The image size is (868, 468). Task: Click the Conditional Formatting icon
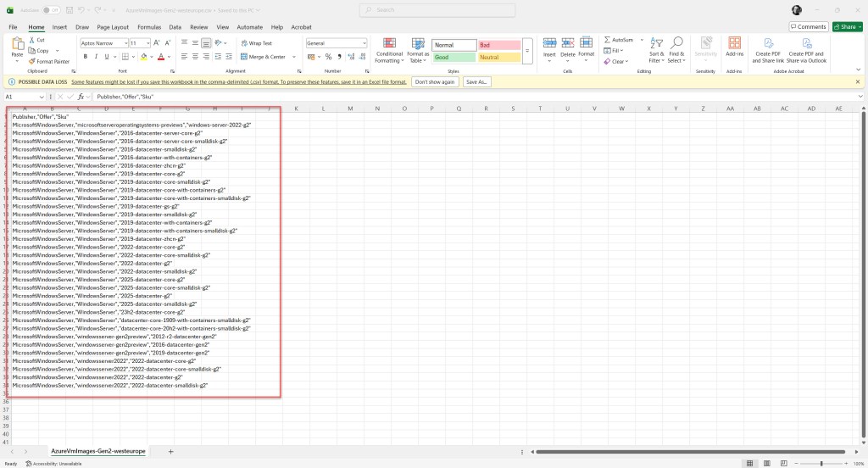[389, 44]
